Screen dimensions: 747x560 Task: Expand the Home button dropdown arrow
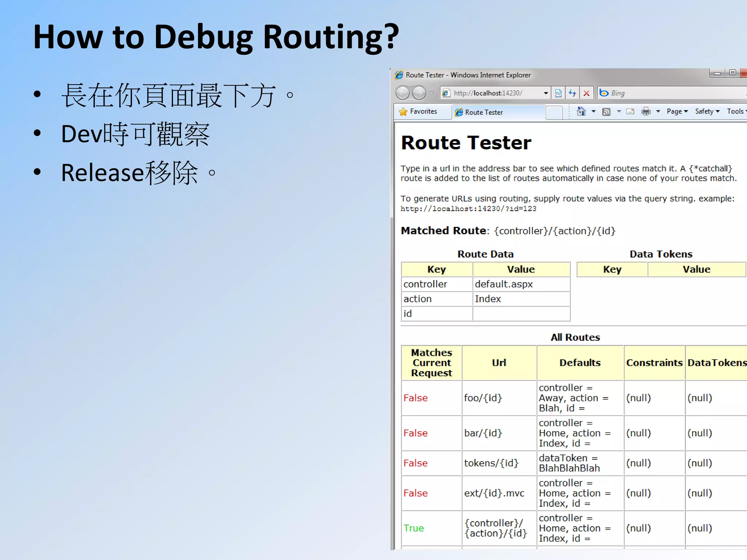point(593,111)
